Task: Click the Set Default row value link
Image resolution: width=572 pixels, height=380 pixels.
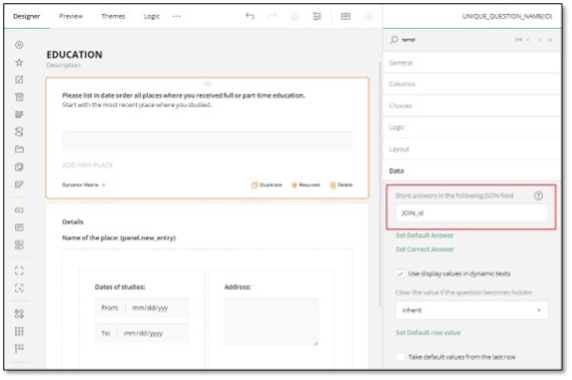Action: 428,333
